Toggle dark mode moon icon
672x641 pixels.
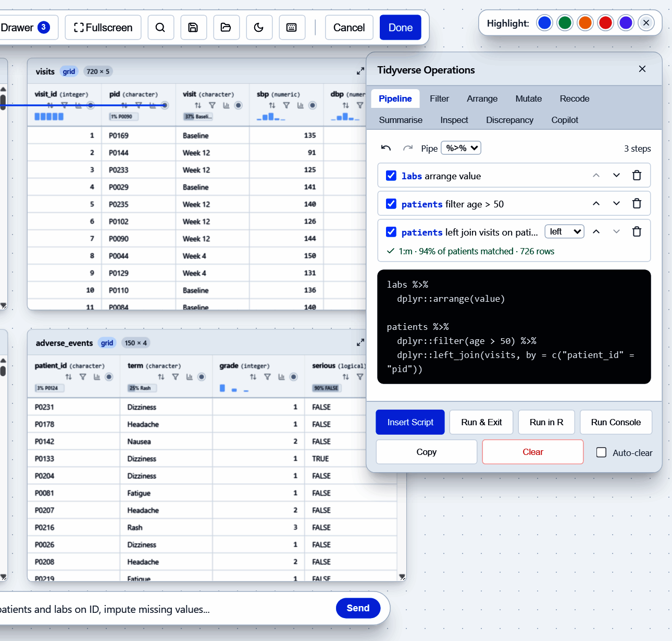tap(259, 28)
